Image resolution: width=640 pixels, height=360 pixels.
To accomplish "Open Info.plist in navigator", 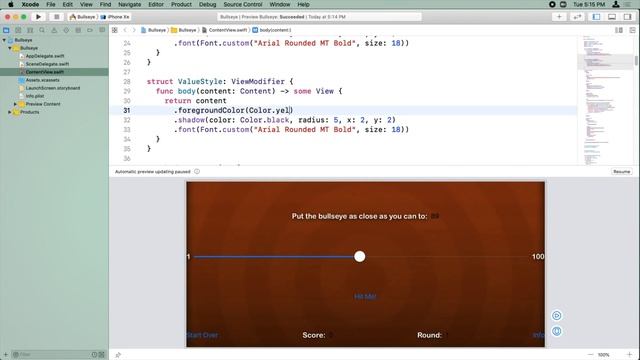I will pos(35,96).
